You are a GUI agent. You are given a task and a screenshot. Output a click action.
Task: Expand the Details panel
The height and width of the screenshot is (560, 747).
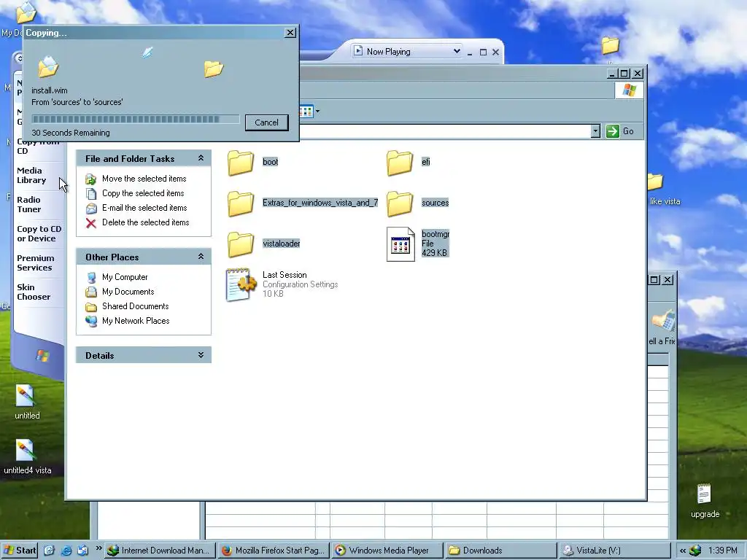(x=201, y=355)
